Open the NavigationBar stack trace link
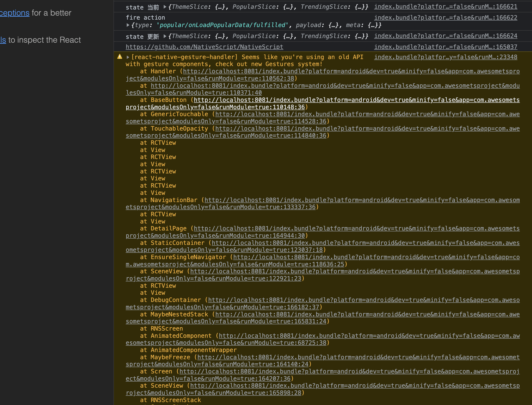This screenshot has height=405, width=532. click(362, 200)
